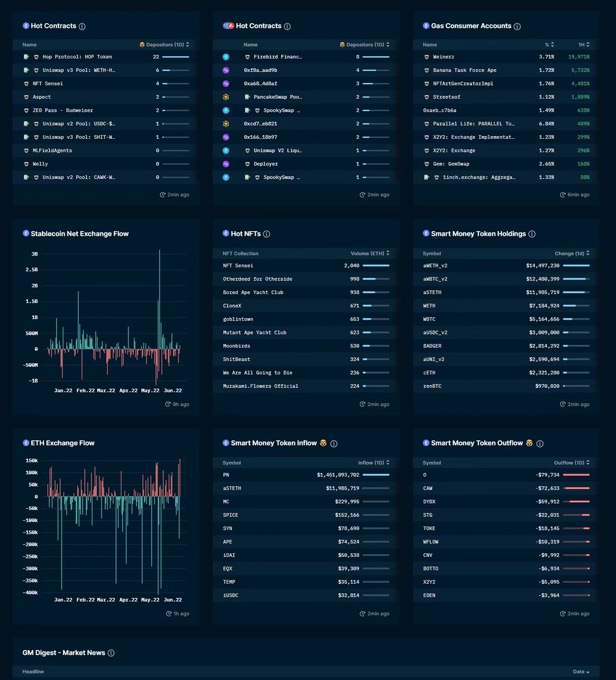
Task: Click Ethereum icon beside ETH Exchange Flow title
Action: (x=26, y=443)
